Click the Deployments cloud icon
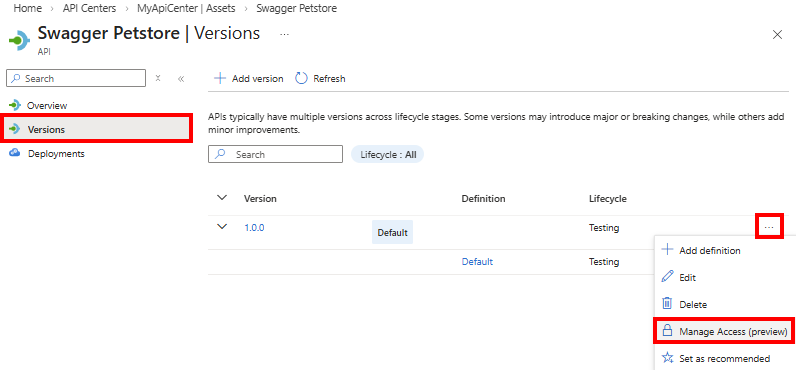Image resolution: width=796 pixels, height=370 pixels. point(15,153)
